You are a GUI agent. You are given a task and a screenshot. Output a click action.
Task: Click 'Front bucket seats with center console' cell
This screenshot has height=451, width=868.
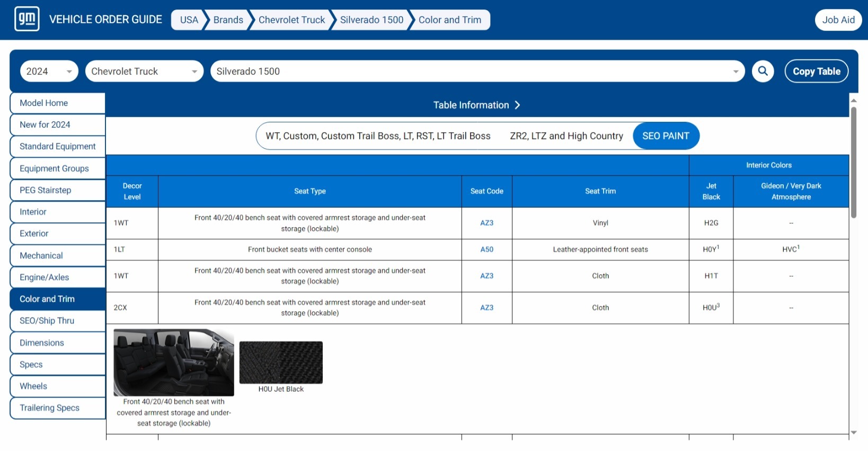tap(310, 249)
